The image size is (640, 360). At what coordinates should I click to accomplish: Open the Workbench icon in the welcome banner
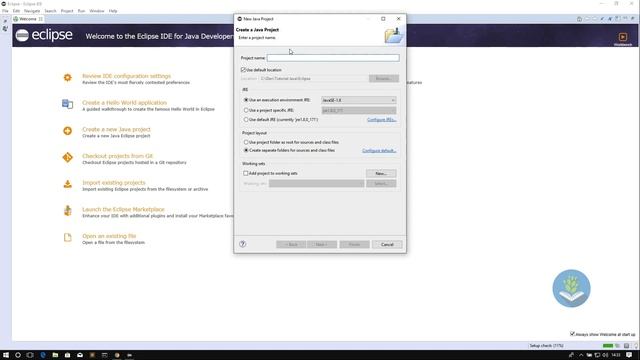click(x=622, y=38)
